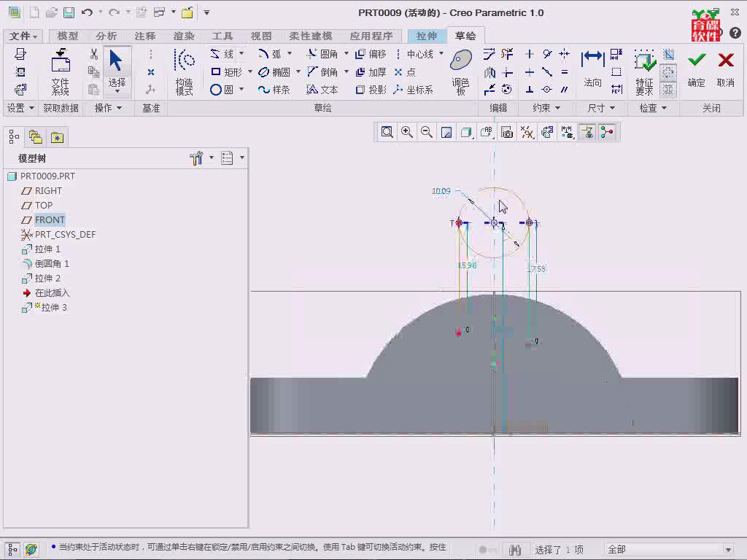Open the Annotate (注释) tab

tap(145, 36)
